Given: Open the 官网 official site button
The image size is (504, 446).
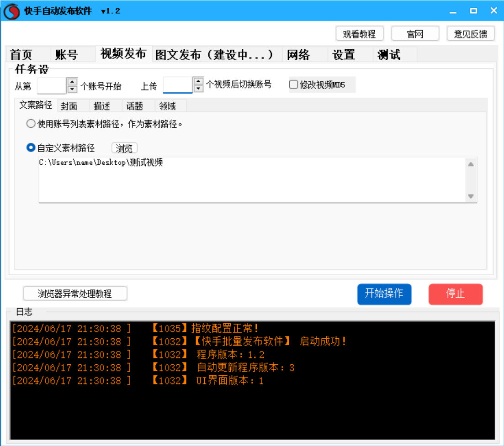Looking at the screenshot, I should point(415,34).
